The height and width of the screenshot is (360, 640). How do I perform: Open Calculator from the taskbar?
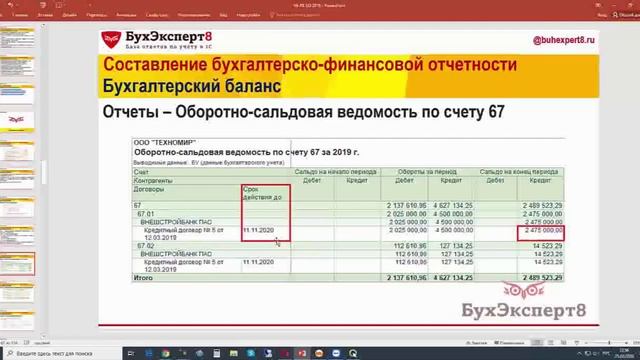(x=216, y=353)
